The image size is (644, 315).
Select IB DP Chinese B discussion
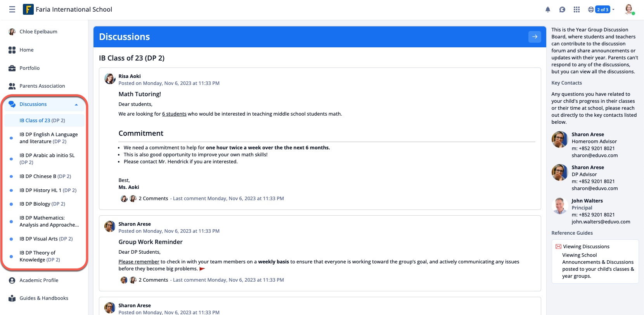[x=45, y=177]
